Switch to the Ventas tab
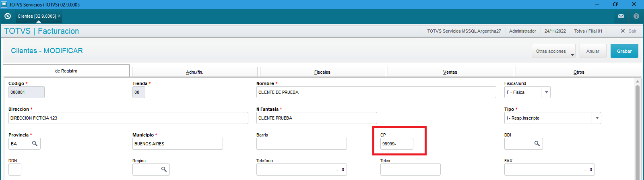Image resolution: width=644 pixels, height=180 pixels. pyautogui.click(x=450, y=72)
